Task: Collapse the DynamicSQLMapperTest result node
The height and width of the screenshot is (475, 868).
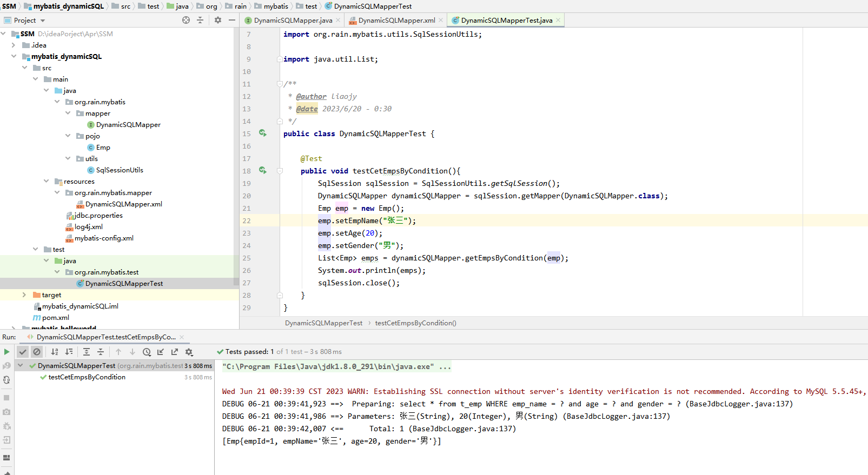Action: pos(21,365)
